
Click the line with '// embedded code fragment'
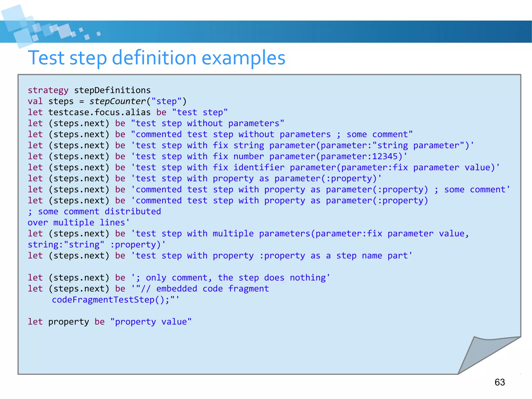coord(148,289)
